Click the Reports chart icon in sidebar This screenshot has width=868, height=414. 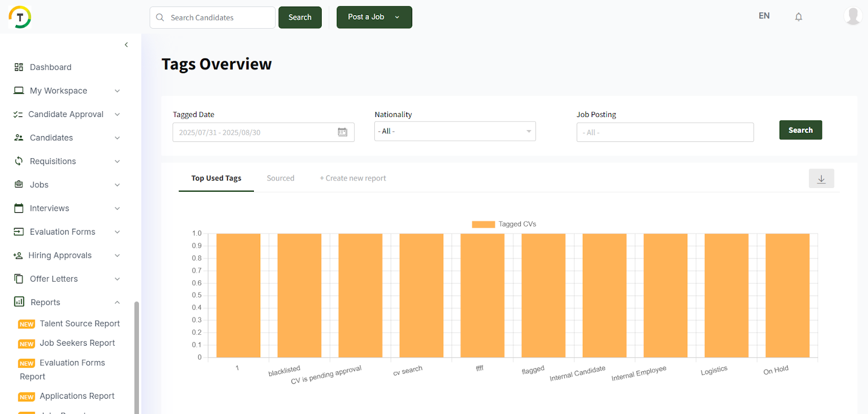tap(19, 302)
